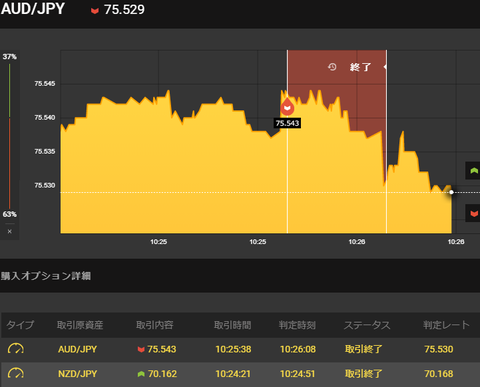Image resolution: width=480 pixels, height=387 pixels.
Task: Close the trader sentiment bar with X
Action: pos(10,231)
